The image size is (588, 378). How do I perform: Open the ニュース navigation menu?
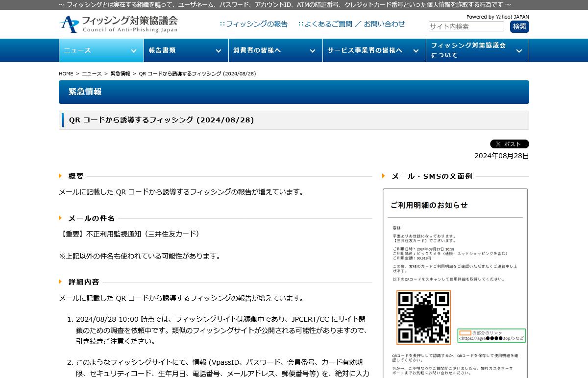pos(101,50)
